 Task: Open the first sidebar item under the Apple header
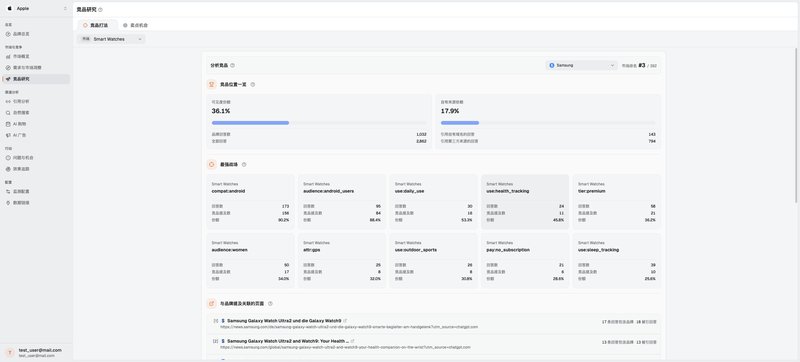(36, 34)
